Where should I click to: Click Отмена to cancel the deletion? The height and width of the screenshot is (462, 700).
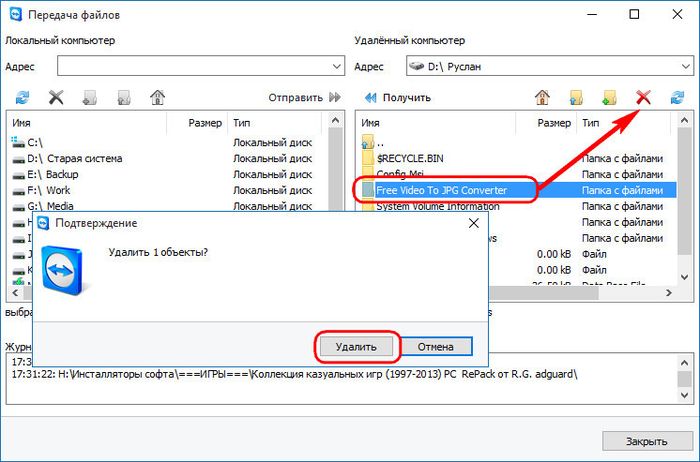click(x=435, y=347)
